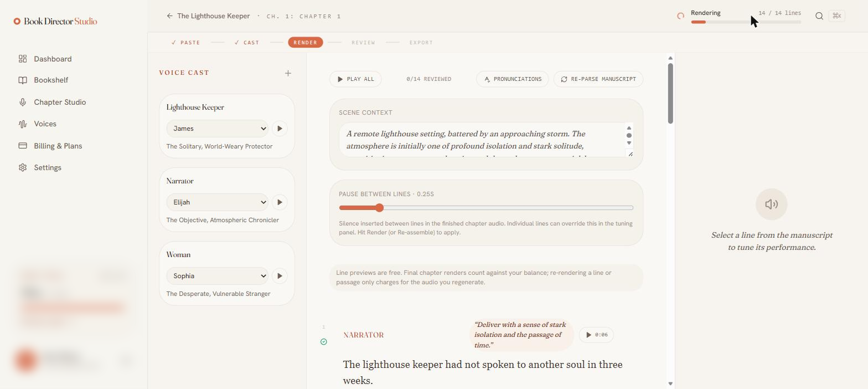Open search with the magnifier icon
The image size is (868, 389).
(x=819, y=16)
